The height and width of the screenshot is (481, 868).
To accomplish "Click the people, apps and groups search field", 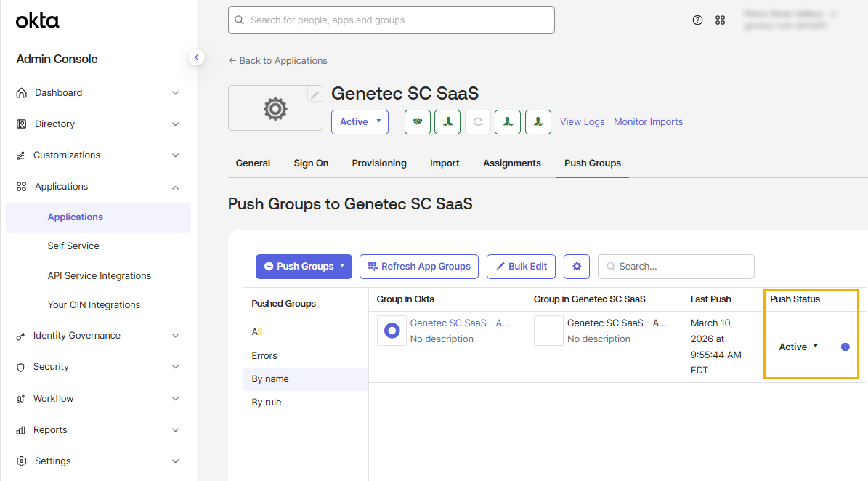I will [x=392, y=20].
